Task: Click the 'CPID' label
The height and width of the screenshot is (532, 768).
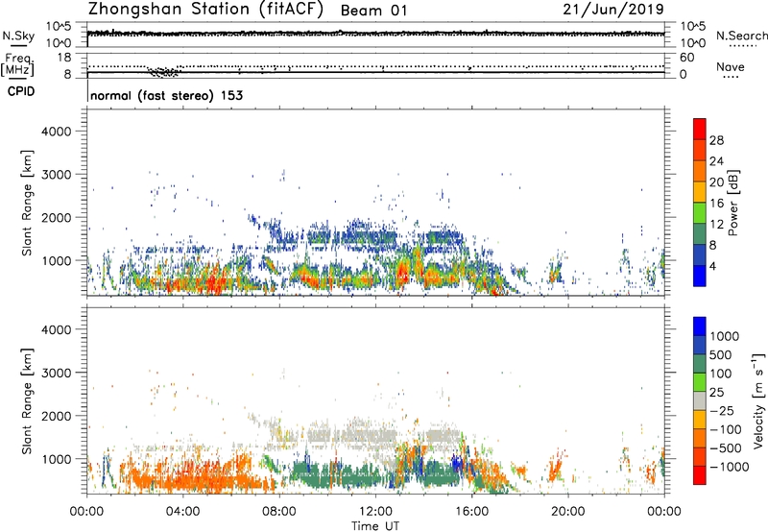Action: pyautogui.click(x=21, y=91)
